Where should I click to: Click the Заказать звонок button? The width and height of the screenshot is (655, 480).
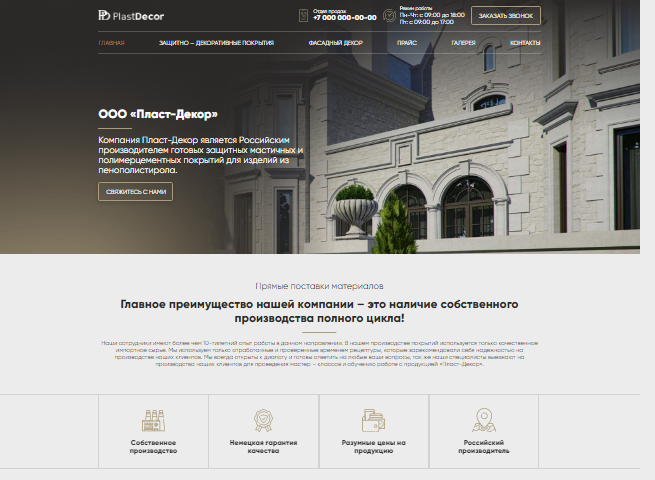pyautogui.click(x=506, y=16)
